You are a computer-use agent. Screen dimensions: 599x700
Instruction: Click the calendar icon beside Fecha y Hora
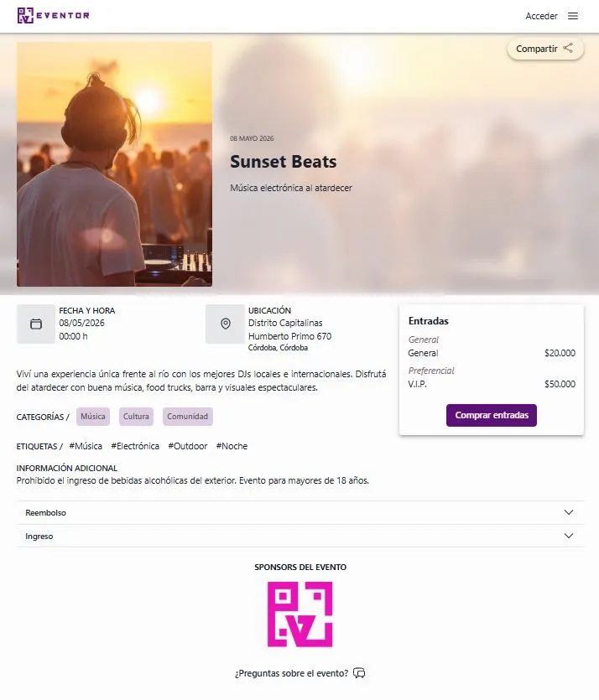click(36, 324)
